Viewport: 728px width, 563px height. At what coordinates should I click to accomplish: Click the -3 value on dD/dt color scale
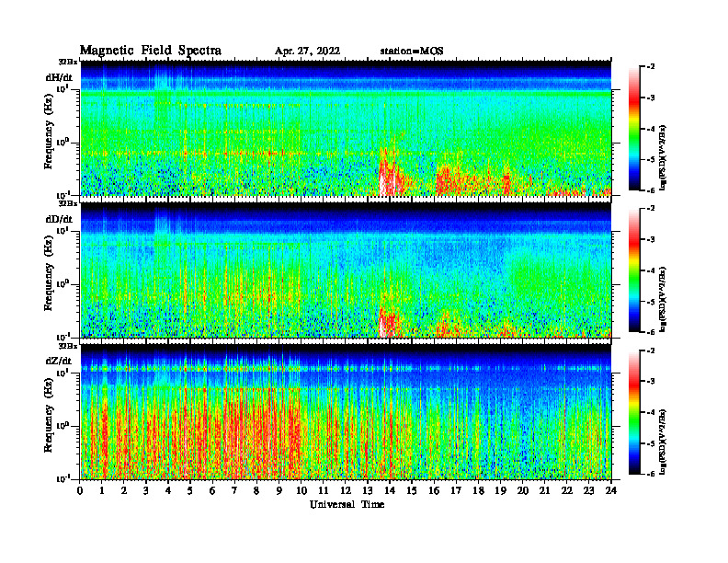tap(651, 240)
